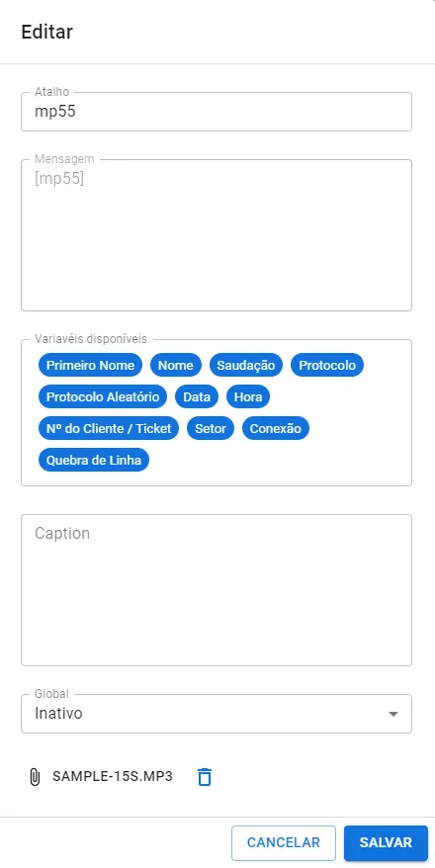The height and width of the screenshot is (868, 435).
Task: Insert the Protocolo variable
Action: coord(327,366)
